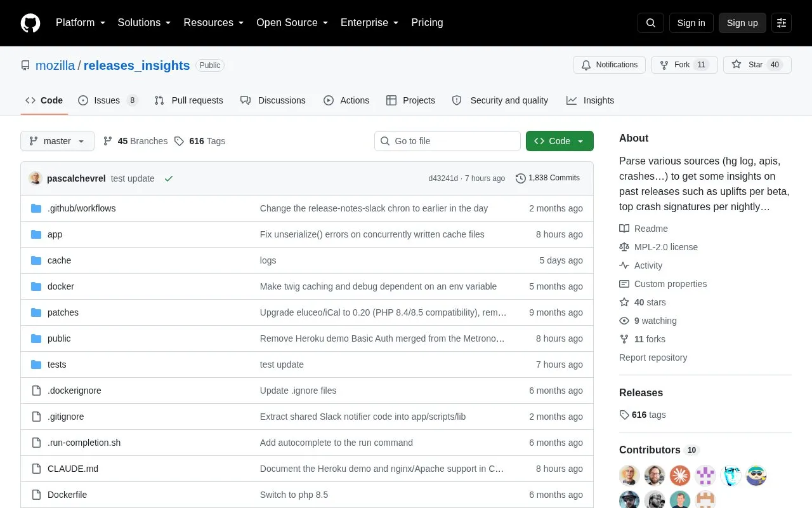Screen dimensions: 812x508
Task: Click the .dockerignore file icon
Action: coord(36,391)
